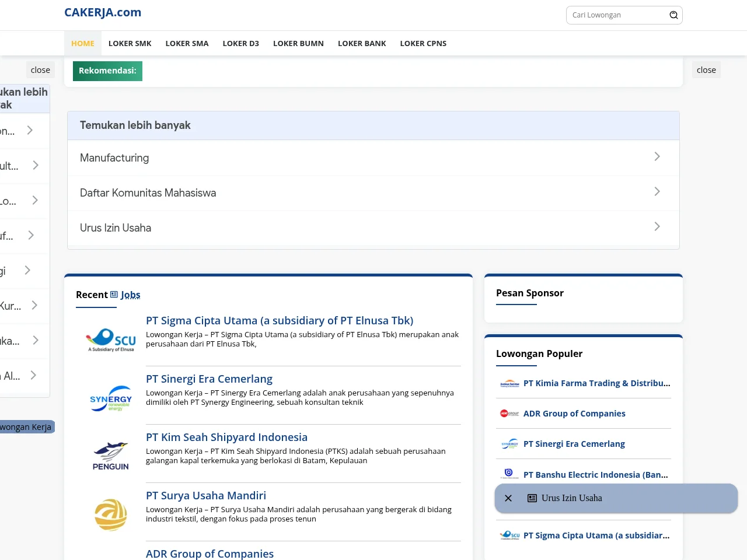Screen dimensions: 747x560
Task: Click the jobs icon next to Recent
Action: 114,295
